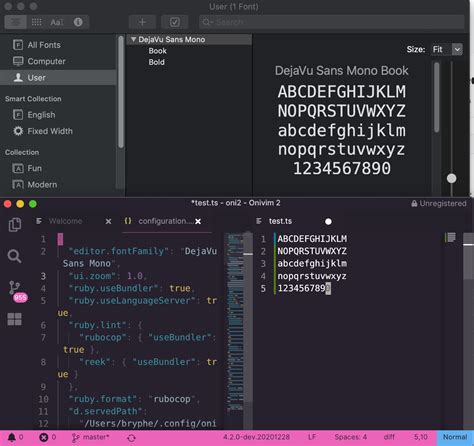Open Onivim Explorer file icon
474x446 pixels.
coord(15,225)
